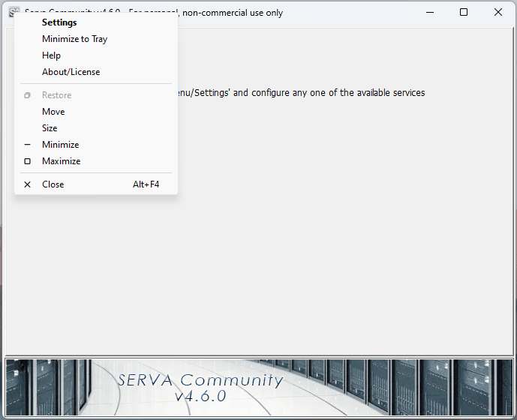
Task: Choose the Size menu entry
Action: 50,128
